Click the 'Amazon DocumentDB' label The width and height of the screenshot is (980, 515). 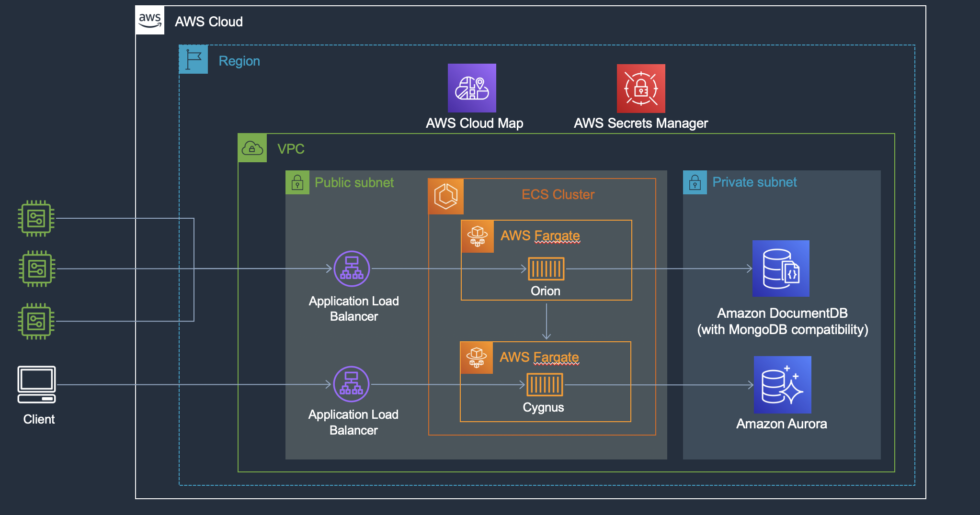783,313
